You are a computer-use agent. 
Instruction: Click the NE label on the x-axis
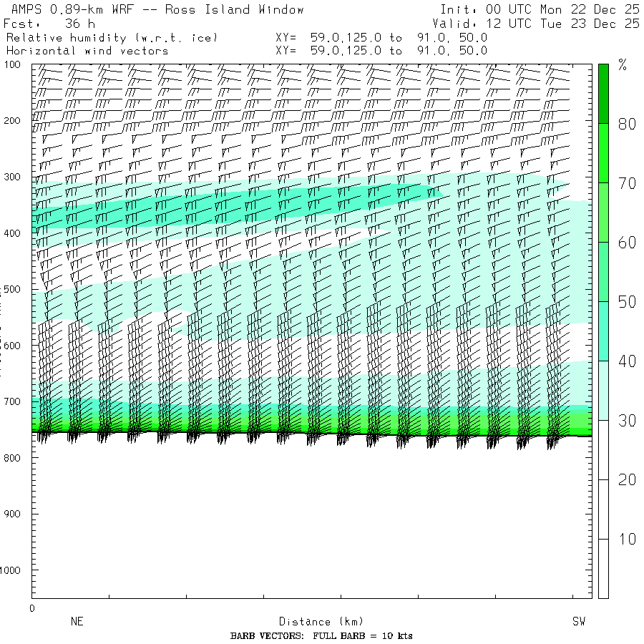pos(77,622)
